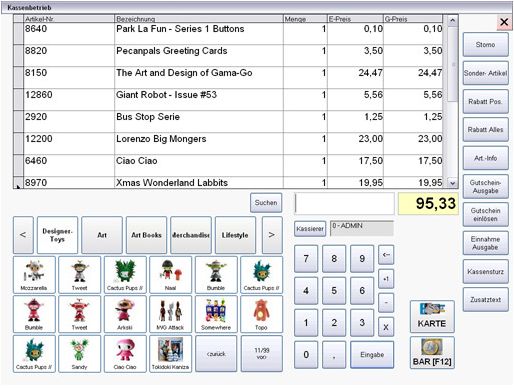Go forward with the 11/39 vor button

tap(261, 354)
